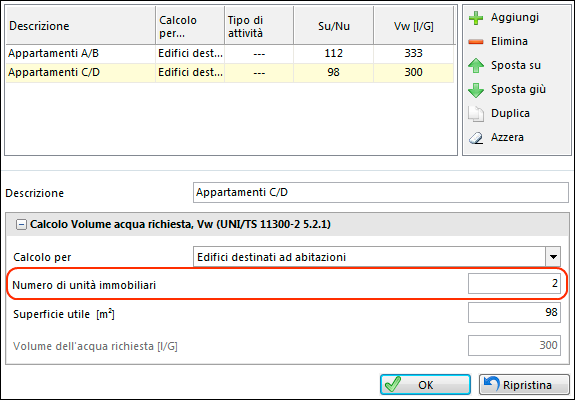
Task: Click the Superficie utile input field
Action: click(514, 312)
